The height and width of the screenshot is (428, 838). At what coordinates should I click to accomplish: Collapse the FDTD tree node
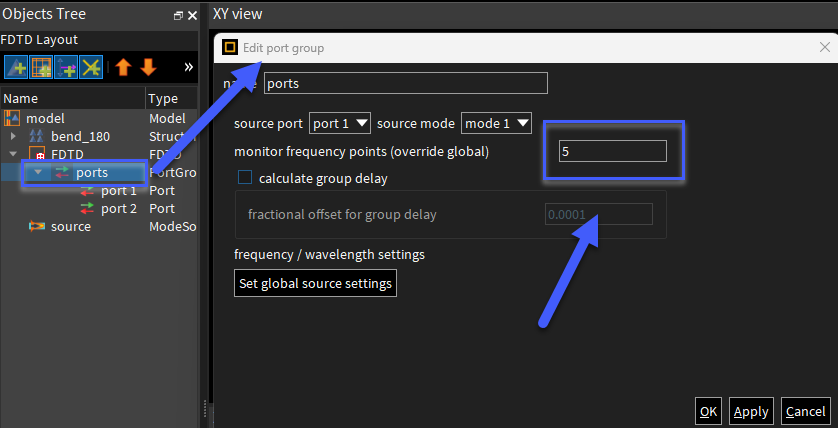tap(13, 154)
